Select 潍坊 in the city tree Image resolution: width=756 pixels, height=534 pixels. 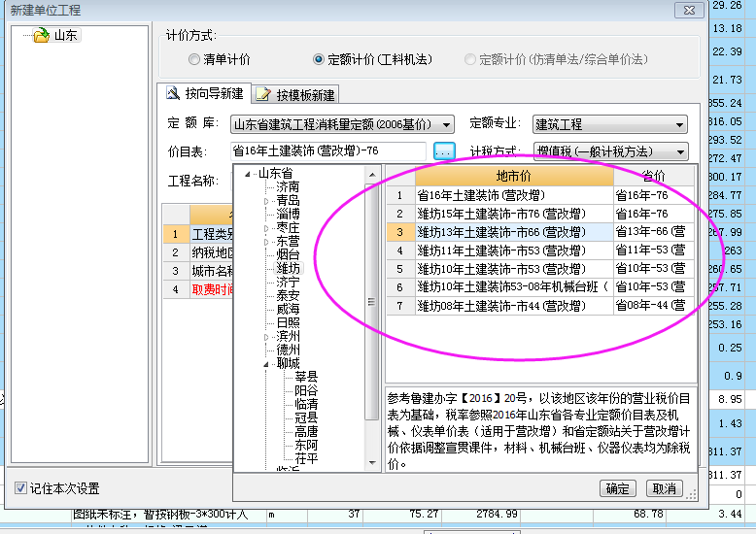click(288, 268)
